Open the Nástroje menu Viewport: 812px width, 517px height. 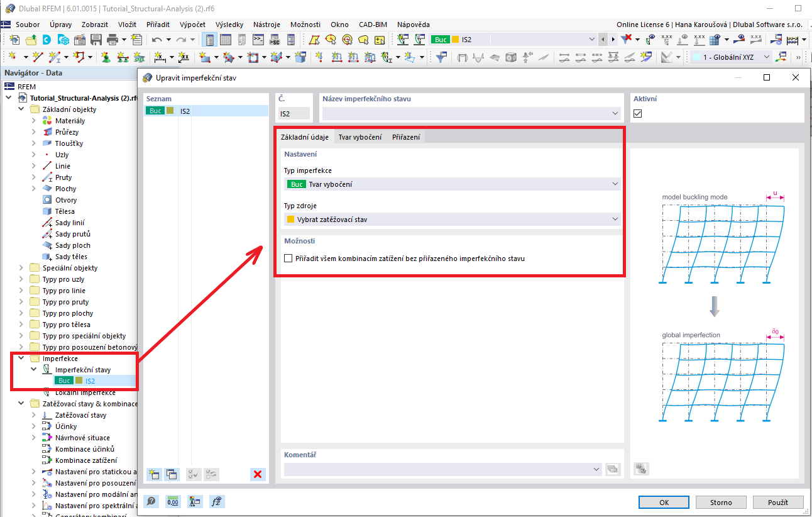click(266, 25)
